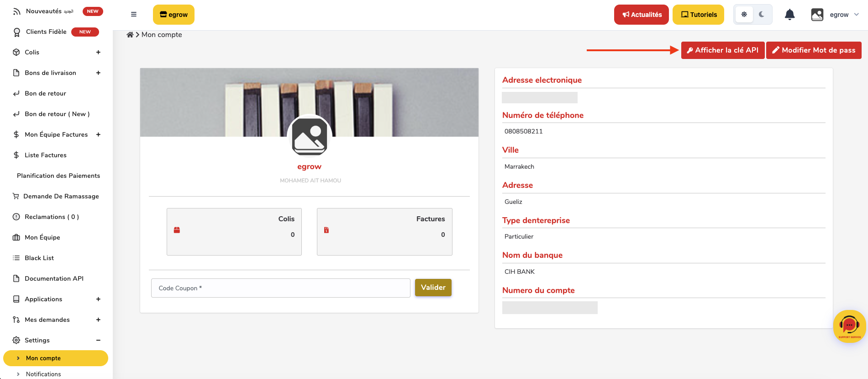
Task: Click the red egrow profile name
Action: (310, 167)
